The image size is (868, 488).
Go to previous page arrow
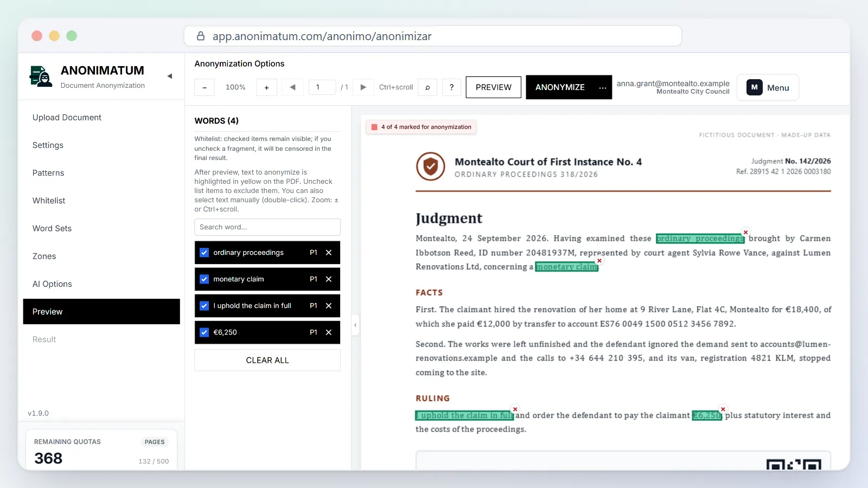(293, 87)
